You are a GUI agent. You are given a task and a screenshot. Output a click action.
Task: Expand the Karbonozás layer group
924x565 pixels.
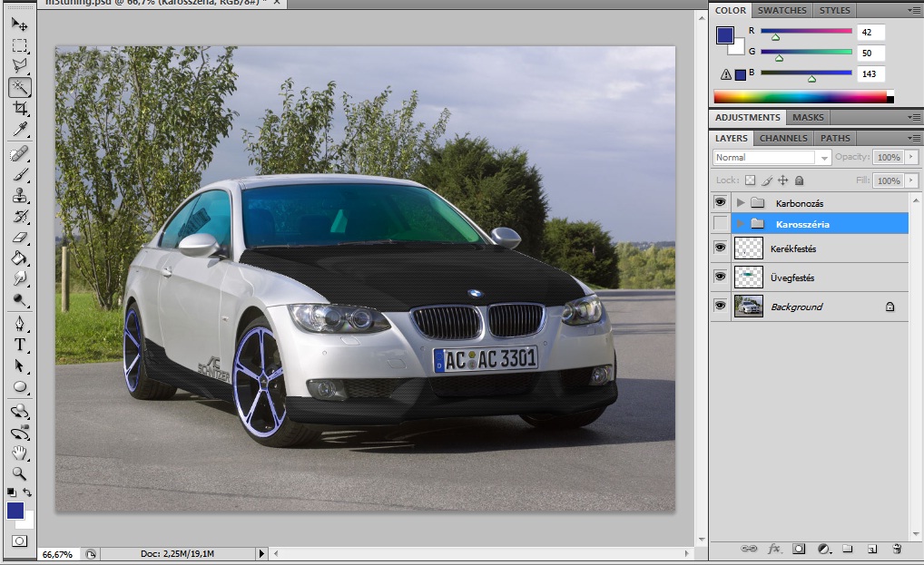pos(741,202)
